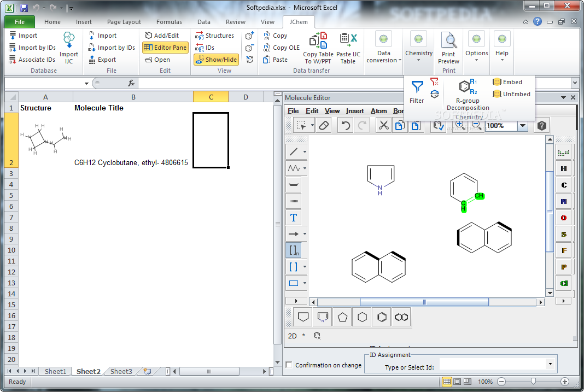Click the eraser tool in Molecule Editor
This screenshot has height=392, width=584.
coord(324,125)
